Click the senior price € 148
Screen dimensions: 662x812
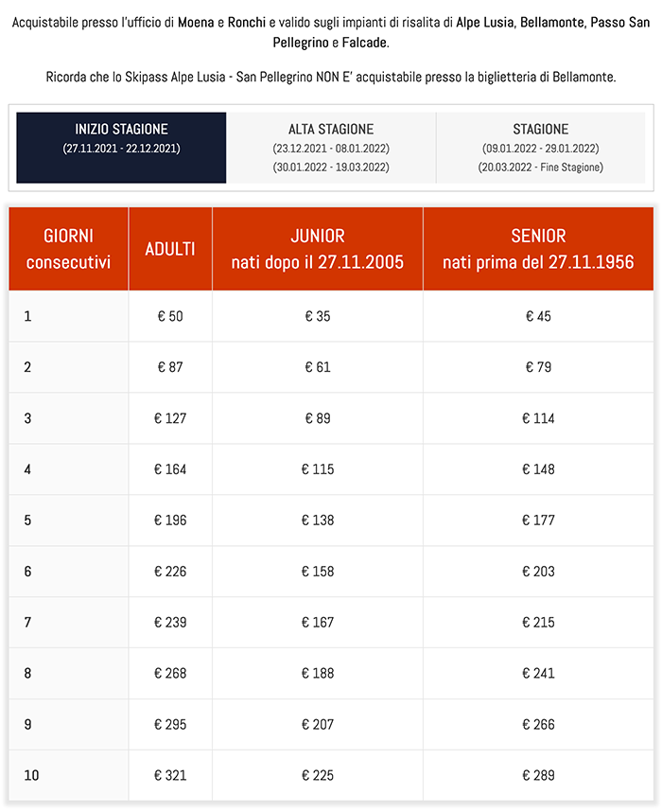[538, 469]
